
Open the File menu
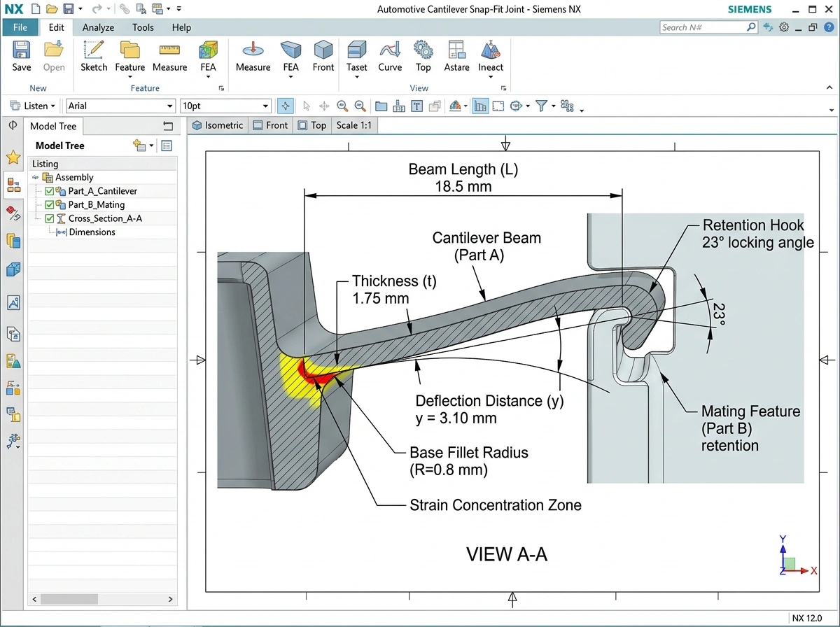point(20,27)
